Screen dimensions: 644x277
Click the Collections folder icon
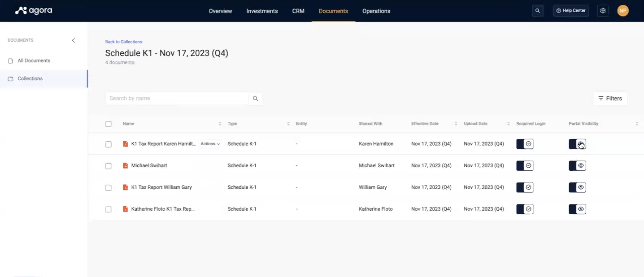click(10, 79)
